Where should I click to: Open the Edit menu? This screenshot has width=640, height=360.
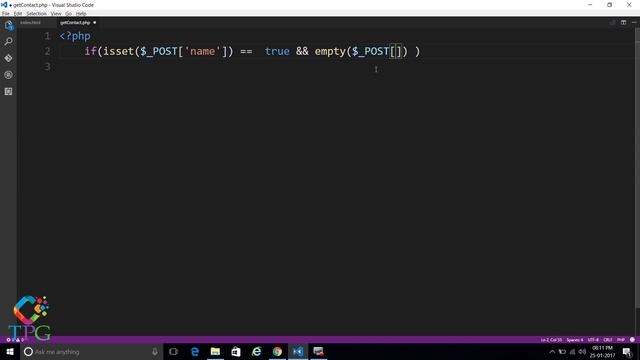(x=18, y=13)
